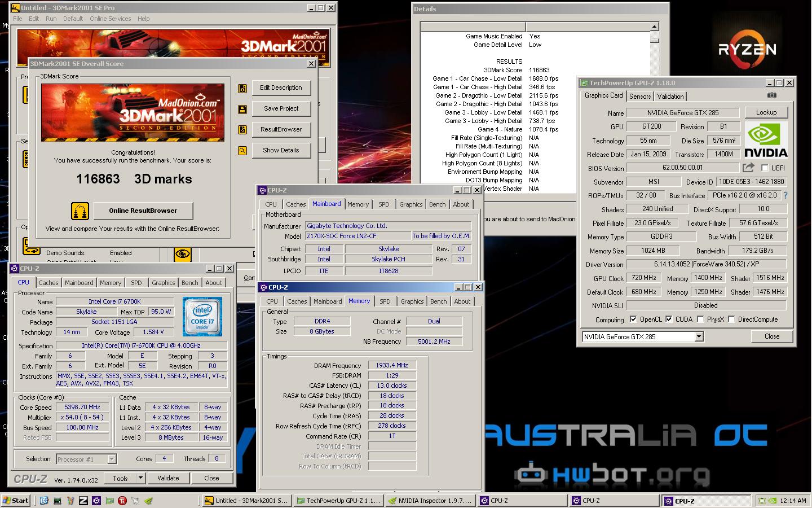The height and width of the screenshot is (508, 812).
Task: Toggle the CUDA computing checkbox
Action: 669,319
